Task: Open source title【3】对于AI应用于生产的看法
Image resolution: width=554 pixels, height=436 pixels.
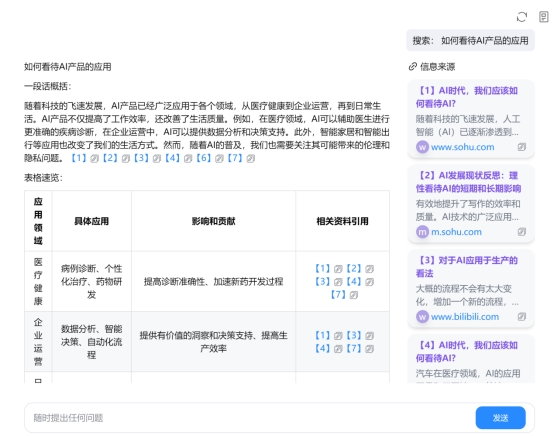Action: 467,267
